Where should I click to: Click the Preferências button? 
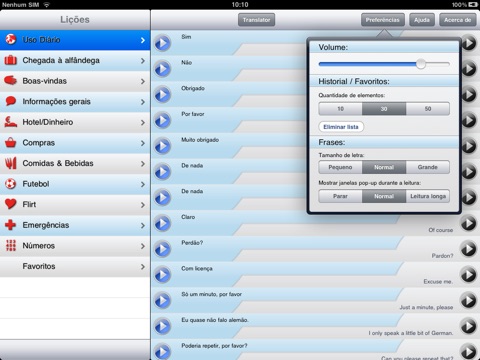[383, 20]
